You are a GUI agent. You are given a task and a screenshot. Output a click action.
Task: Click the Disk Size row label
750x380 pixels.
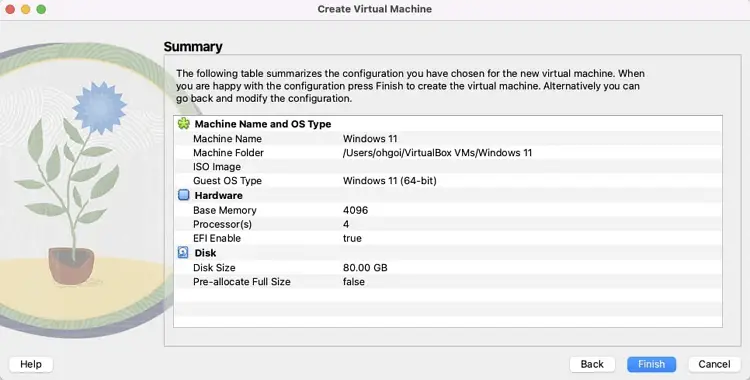(214, 268)
